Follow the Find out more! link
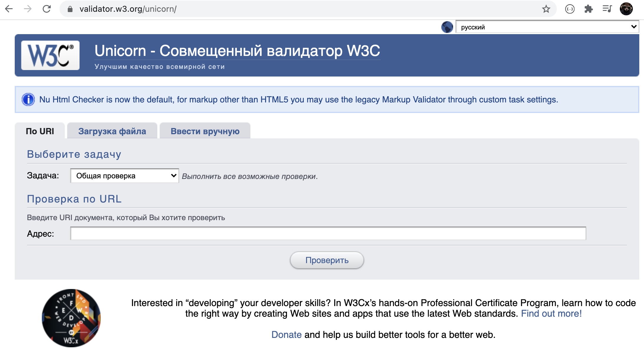The height and width of the screenshot is (362, 644). (x=551, y=313)
